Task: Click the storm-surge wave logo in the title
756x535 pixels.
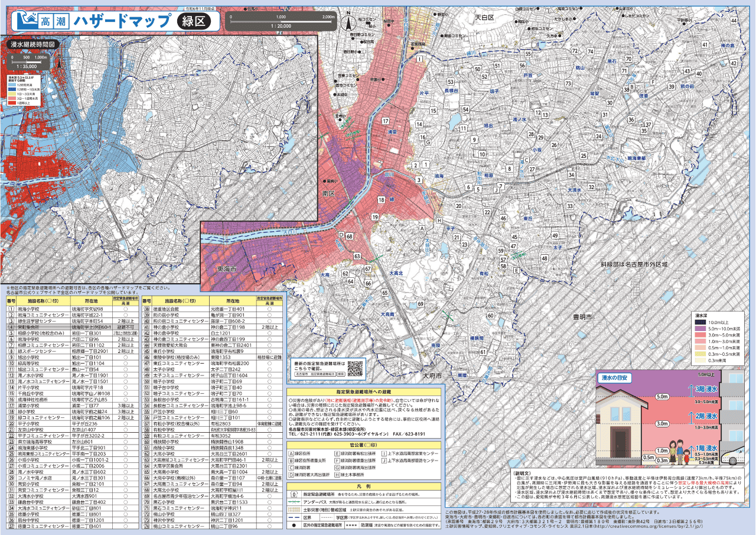Action: (x=25, y=21)
